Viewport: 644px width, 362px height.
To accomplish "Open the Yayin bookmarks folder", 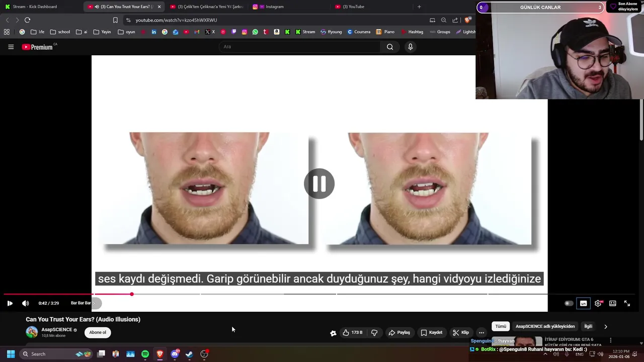I will tap(102, 32).
